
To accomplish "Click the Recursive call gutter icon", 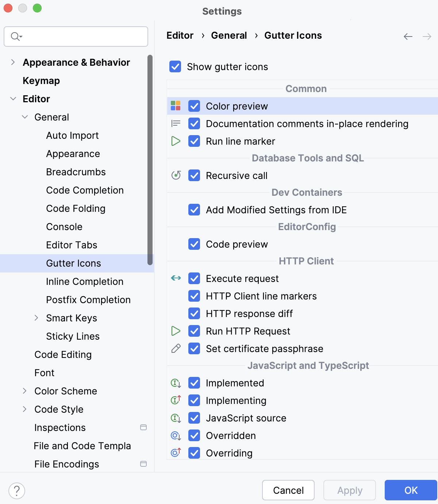I will [176, 175].
